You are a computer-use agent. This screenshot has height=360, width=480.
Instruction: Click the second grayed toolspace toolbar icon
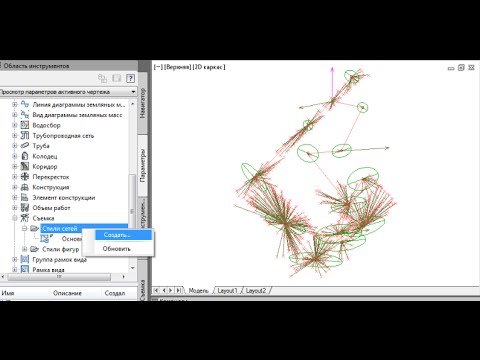pyautogui.click(x=116, y=78)
